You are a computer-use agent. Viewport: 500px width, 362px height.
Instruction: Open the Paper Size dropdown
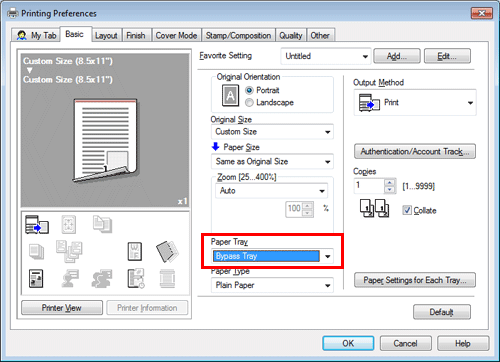point(272,162)
